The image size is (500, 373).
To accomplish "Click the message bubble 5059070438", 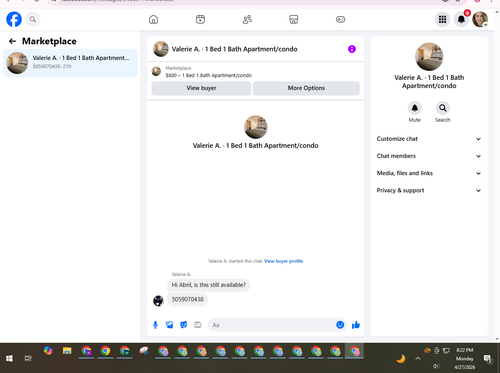I will (187, 299).
